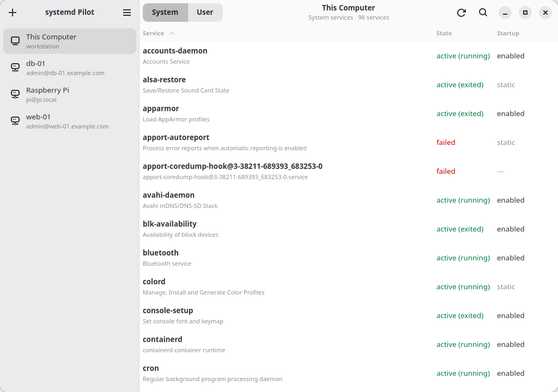Sort by the Service column header
The width and height of the screenshot is (558, 392).
(x=153, y=33)
